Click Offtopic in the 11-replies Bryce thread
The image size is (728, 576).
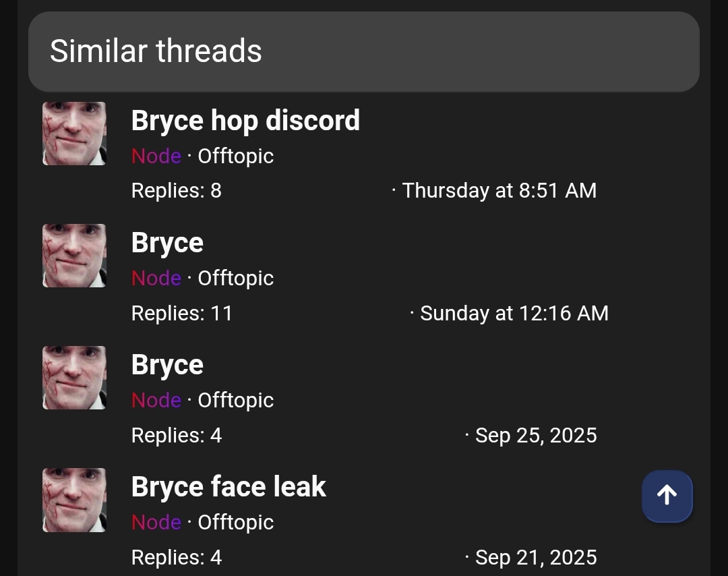coord(235,278)
